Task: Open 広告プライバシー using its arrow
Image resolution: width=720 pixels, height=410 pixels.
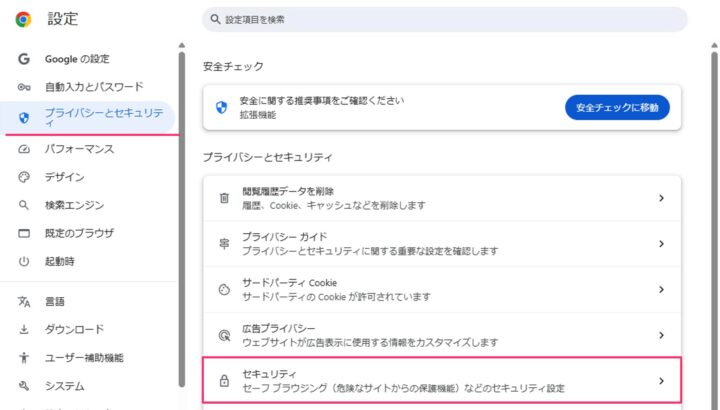Action: [x=661, y=335]
